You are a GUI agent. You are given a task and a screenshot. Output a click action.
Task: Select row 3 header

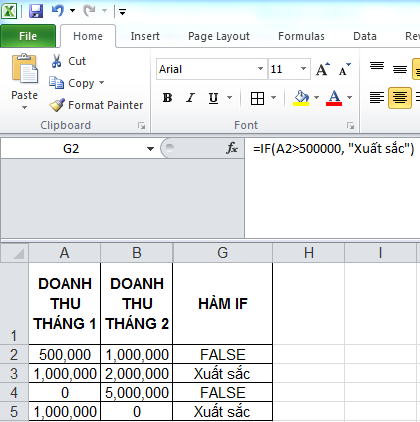tap(14, 373)
